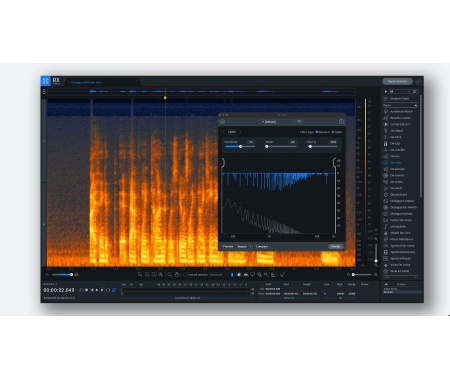
Task: Open the All modules filter dropdown
Action: tap(400, 91)
